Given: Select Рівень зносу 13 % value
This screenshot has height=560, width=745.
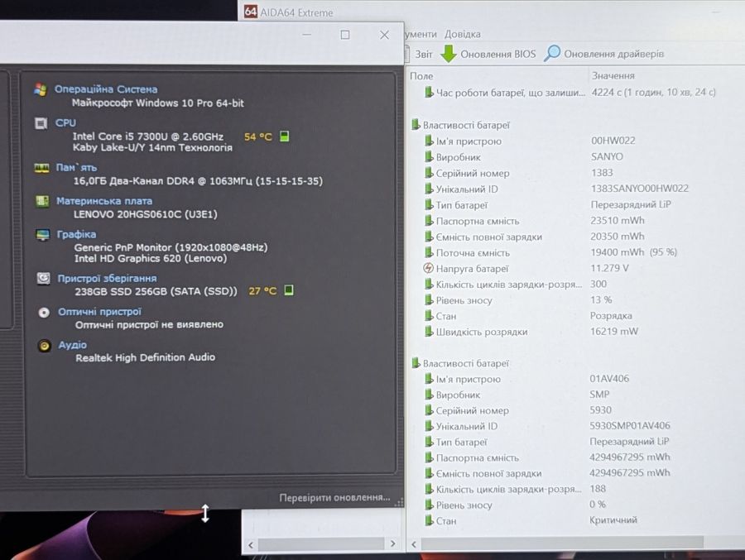Looking at the screenshot, I should click(601, 299).
